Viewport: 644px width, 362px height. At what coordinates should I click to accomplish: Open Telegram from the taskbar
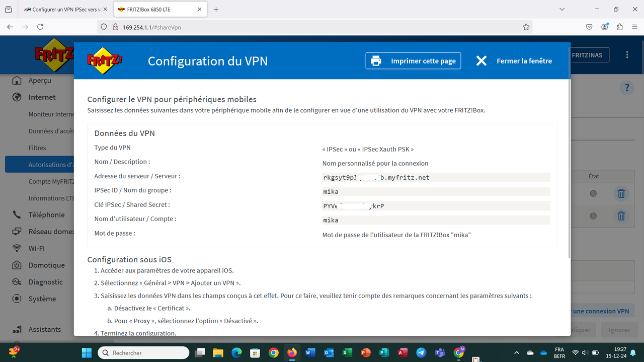tap(422, 352)
